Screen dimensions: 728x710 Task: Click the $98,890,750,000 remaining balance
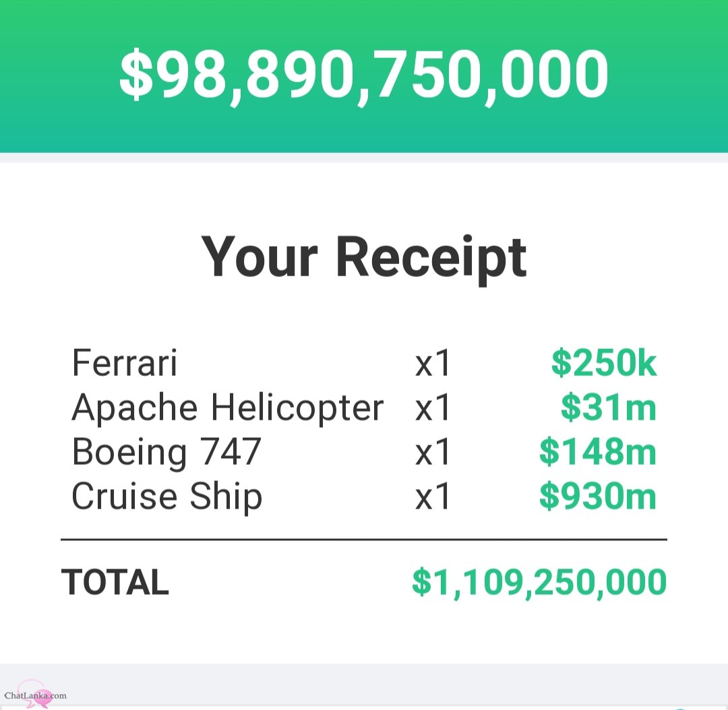click(363, 75)
